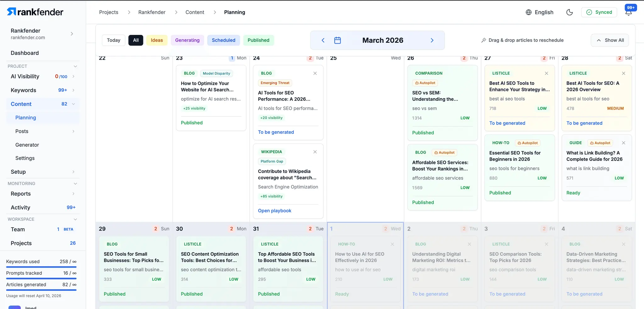This screenshot has width=644, height=309.
Task: Go to previous month arrow
Action: pyautogui.click(x=323, y=40)
